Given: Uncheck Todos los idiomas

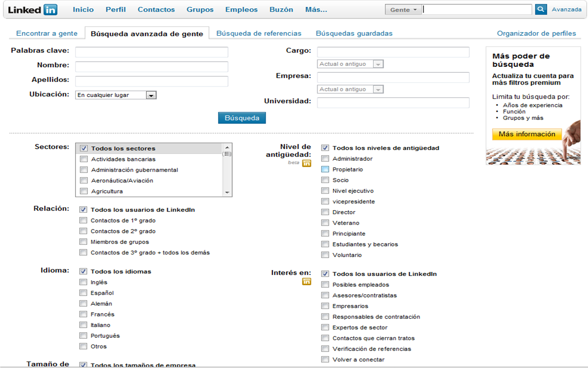Looking at the screenshot, I should pyautogui.click(x=83, y=271).
